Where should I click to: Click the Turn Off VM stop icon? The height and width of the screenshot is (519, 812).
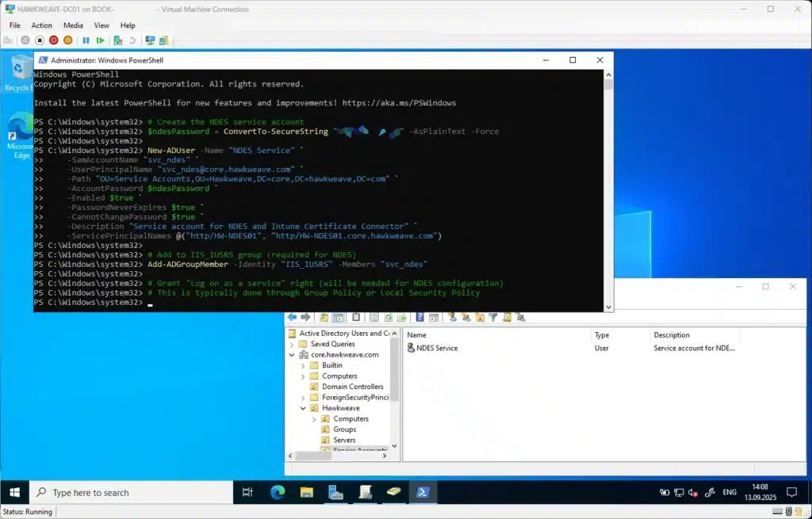pos(39,40)
